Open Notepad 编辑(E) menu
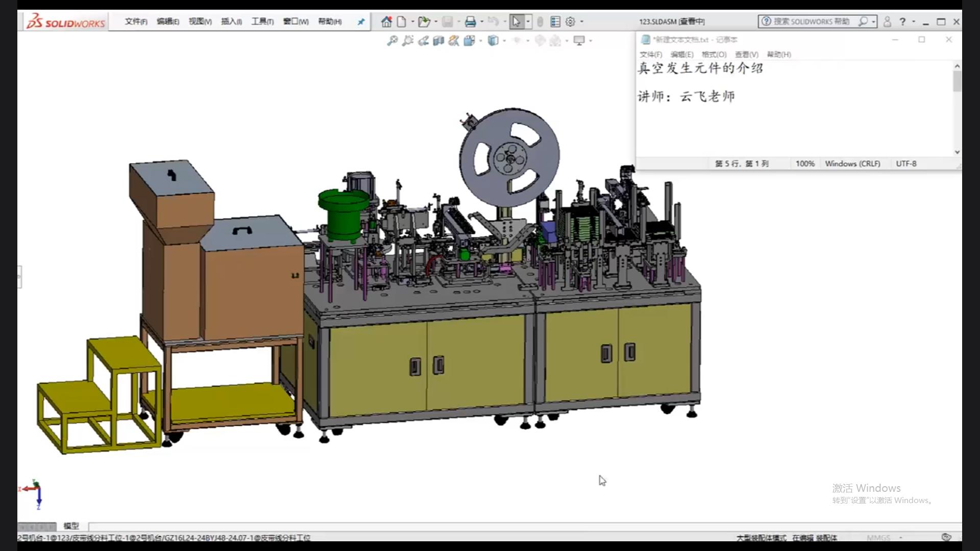Viewport: 980px width, 551px height. pos(682,54)
